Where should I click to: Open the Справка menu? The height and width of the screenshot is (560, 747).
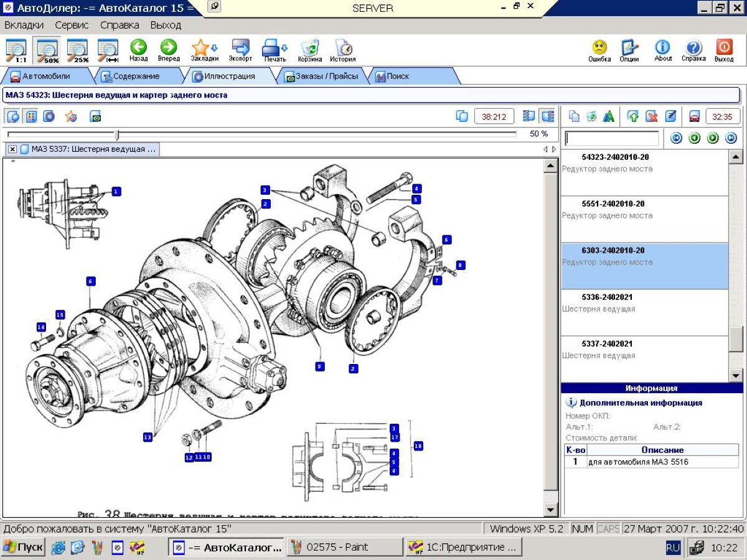pyautogui.click(x=120, y=26)
